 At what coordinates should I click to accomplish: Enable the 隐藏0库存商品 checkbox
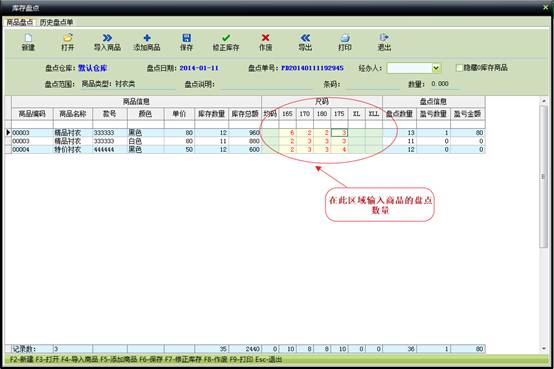tap(459, 68)
